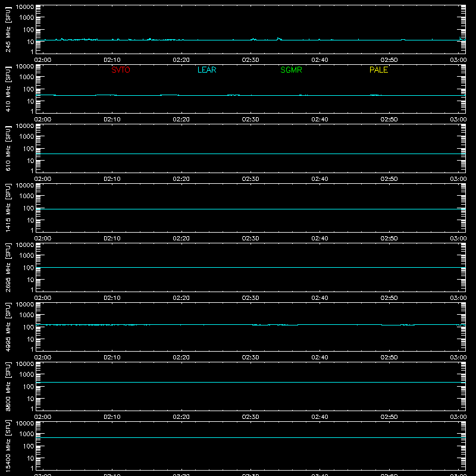
Task: Select the 1000 y-axis value on 15400 MHz plot
Action: click(x=27, y=434)
